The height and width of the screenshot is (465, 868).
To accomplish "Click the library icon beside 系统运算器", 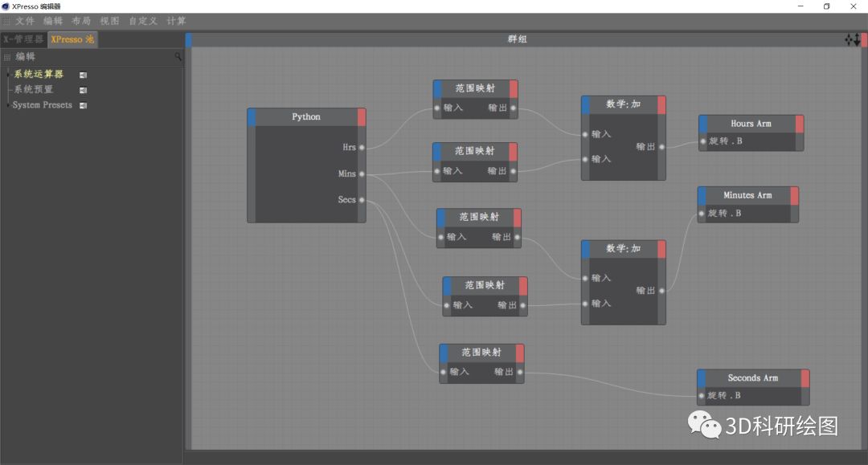I will [x=83, y=75].
